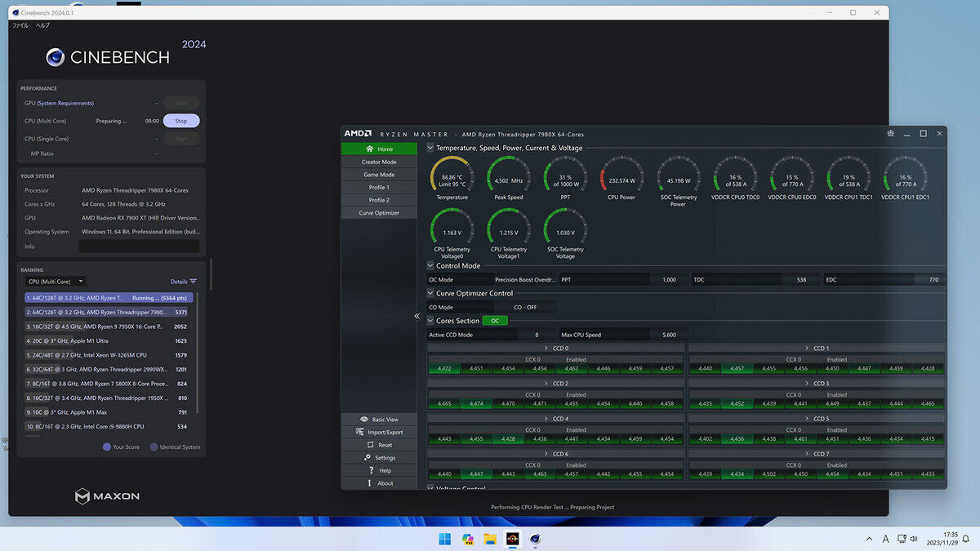Expand the CCD 5 header

click(x=817, y=419)
